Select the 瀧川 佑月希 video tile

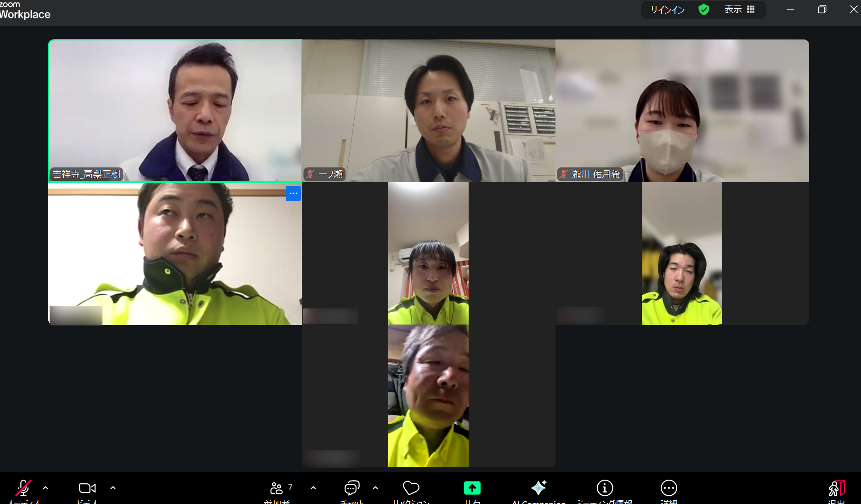click(x=682, y=111)
